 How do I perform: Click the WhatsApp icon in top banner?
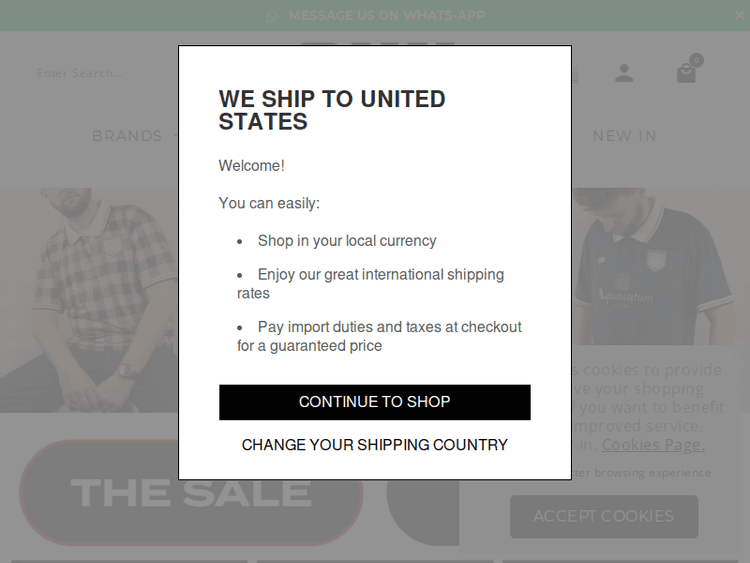pos(272,16)
